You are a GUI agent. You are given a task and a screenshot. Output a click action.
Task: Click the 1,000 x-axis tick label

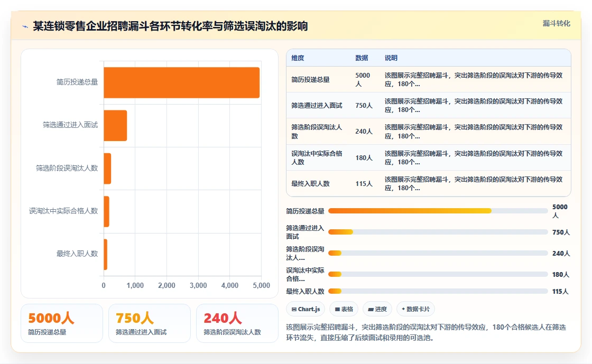pos(135,285)
